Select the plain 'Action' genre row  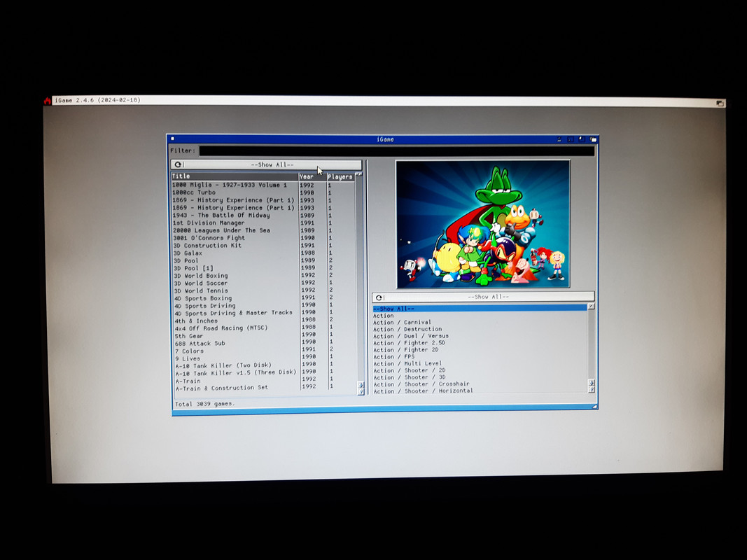384,316
